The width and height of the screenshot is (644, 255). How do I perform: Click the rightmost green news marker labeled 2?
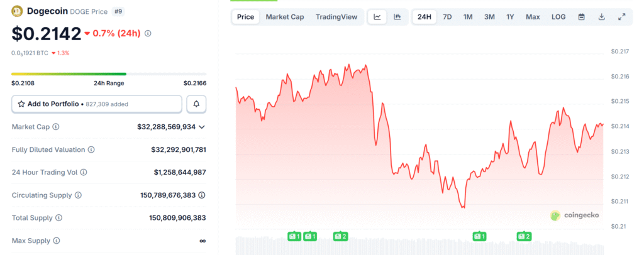pyautogui.click(x=524, y=236)
